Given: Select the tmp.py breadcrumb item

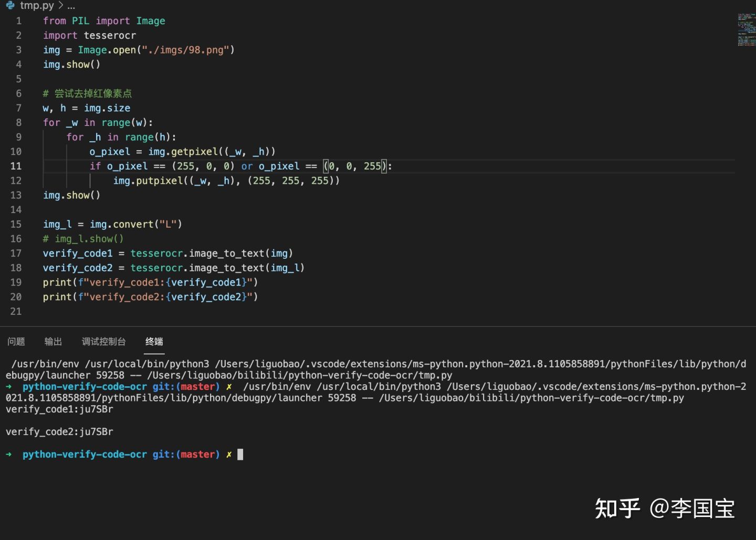Looking at the screenshot, I should 37,5.
